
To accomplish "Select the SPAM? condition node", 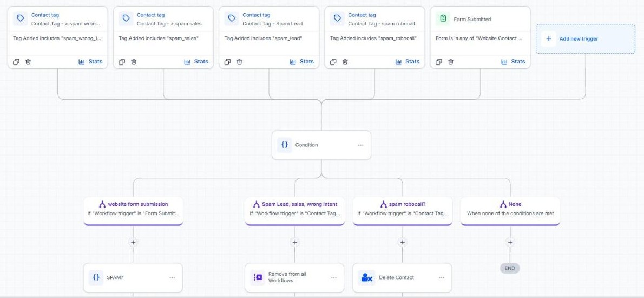I will (133, 278).
